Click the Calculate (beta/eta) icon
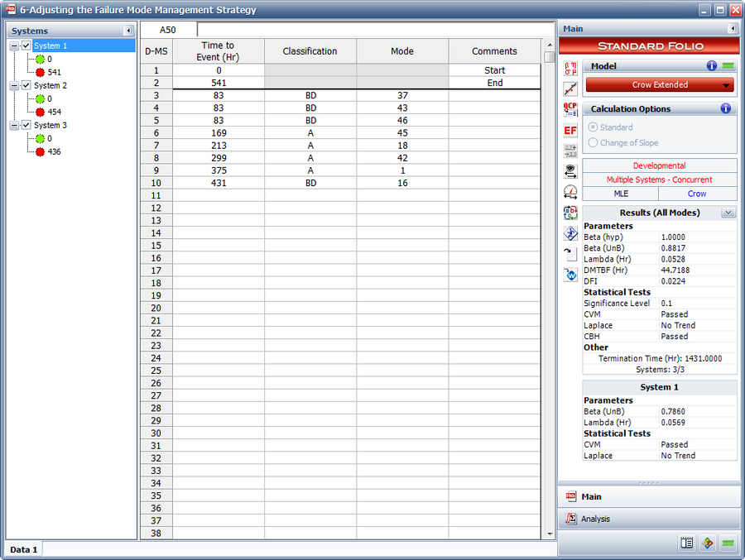The width and height of the screenshot is (745, 560). (x=570, y=67)
